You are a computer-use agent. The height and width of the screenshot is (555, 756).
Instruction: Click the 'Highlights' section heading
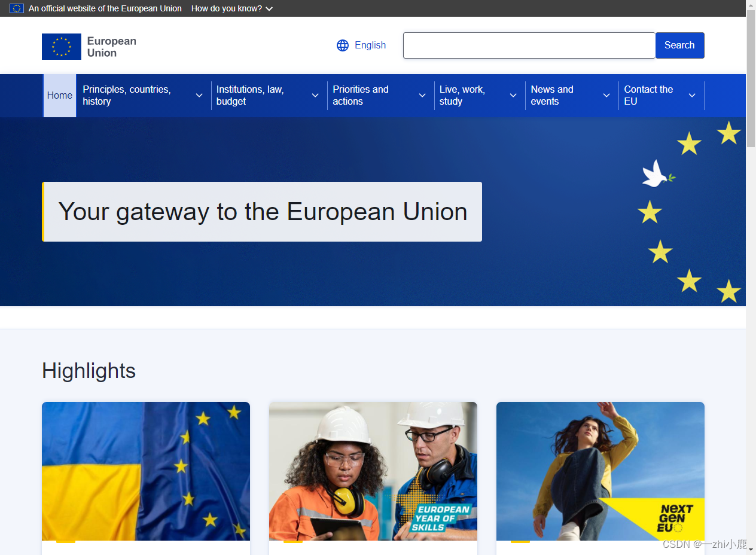[89, 371]
